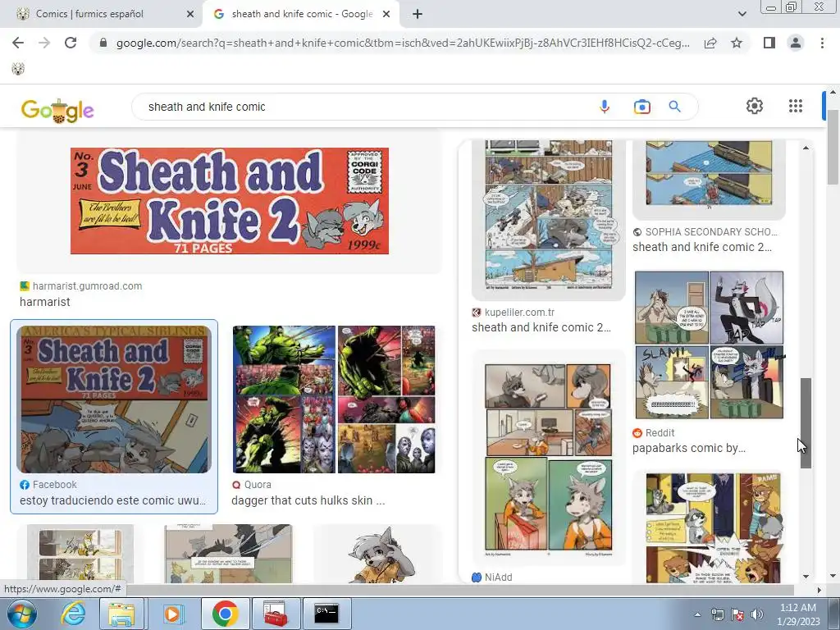Viewport: 840px width, 630px height.
Task: Click the 'papabarks comic by...' caption
Action: coord(689,448)
